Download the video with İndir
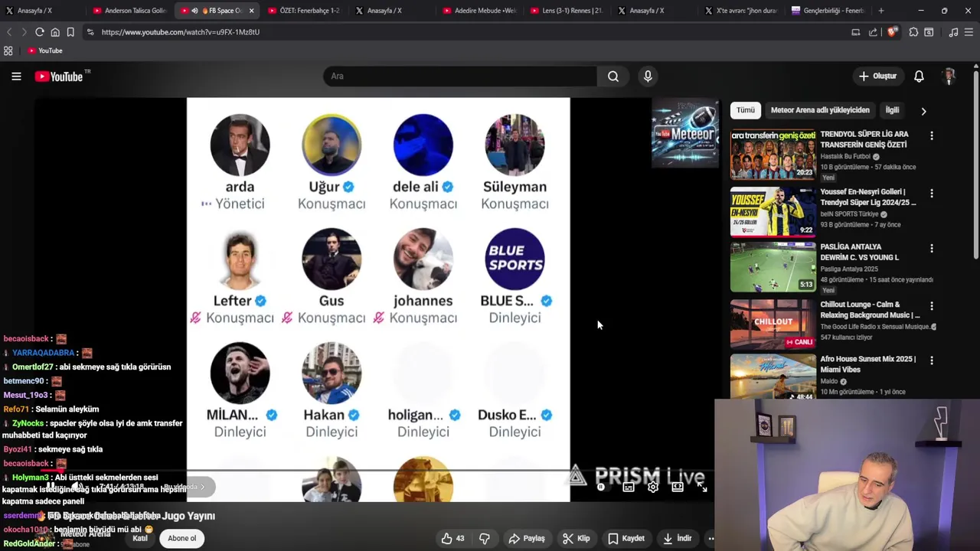980x551 pixels. pyautogui.click(x=678, y=538)
